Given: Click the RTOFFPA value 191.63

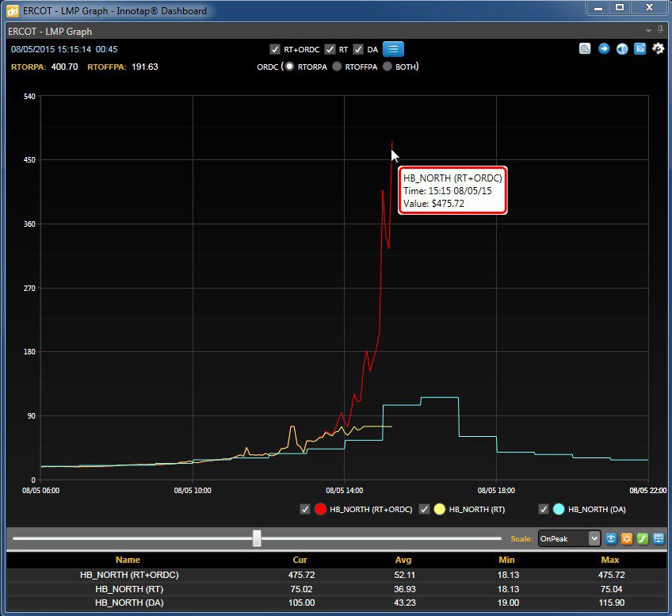Looking at the screenshot, I should [145, 67].
